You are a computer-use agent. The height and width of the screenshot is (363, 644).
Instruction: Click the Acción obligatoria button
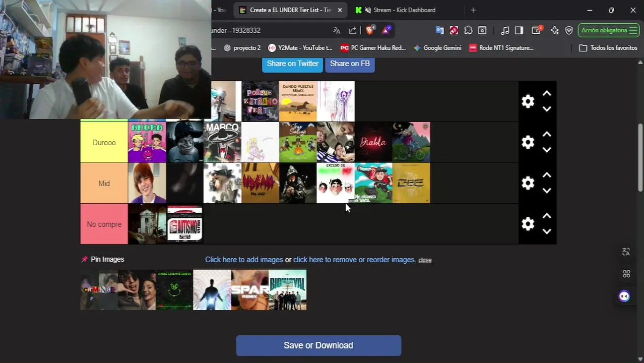(x=609, y=30)
